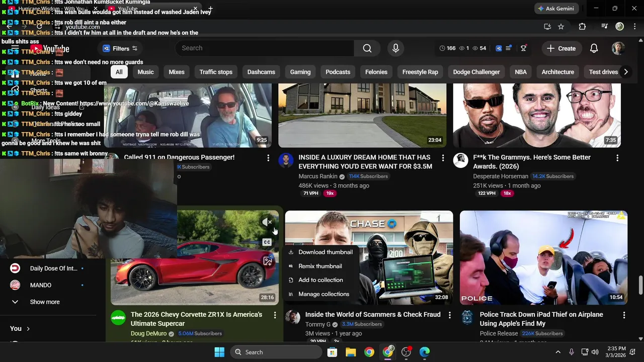Open more options for the Corvette ZR1X video
The width and height of the screenshot is (644, 362).
(275, 315)
